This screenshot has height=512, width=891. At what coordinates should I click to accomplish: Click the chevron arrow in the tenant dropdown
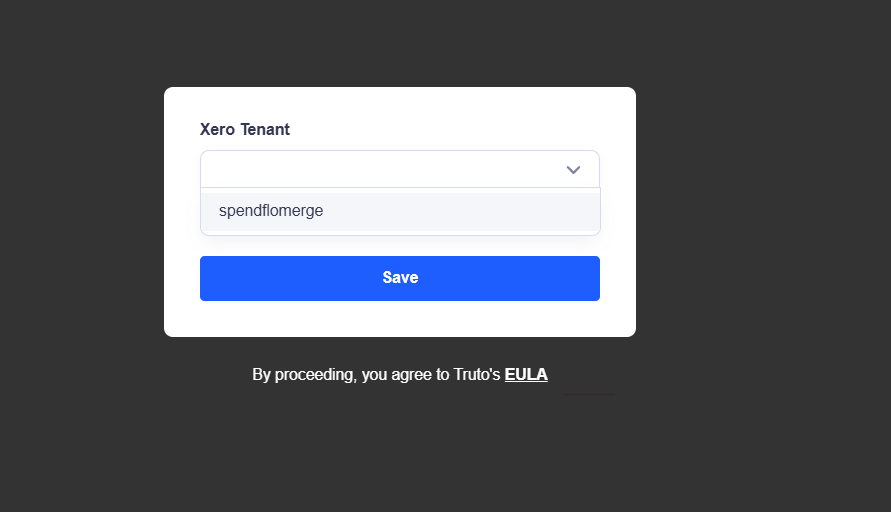(573, 170)
